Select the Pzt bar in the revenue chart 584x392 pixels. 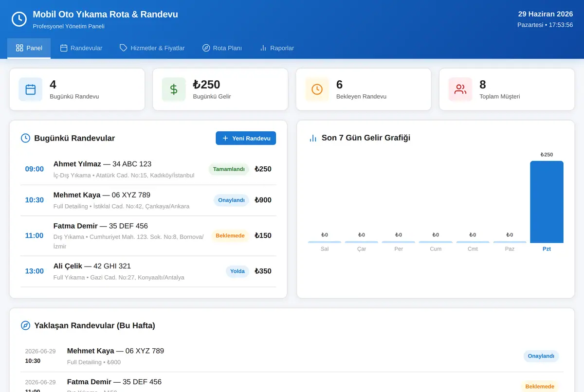(547, 202)
